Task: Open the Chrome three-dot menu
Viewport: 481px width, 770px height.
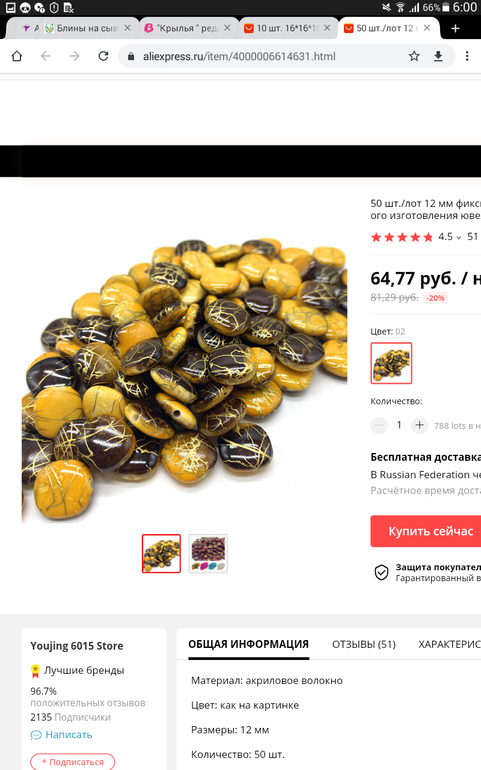Action: [467, 56]
